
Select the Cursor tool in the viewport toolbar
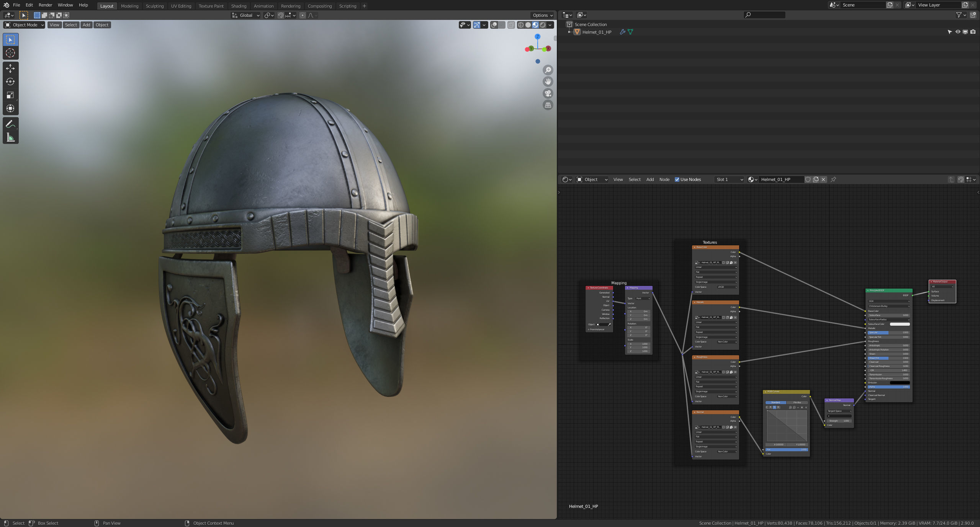pos(10,53)
